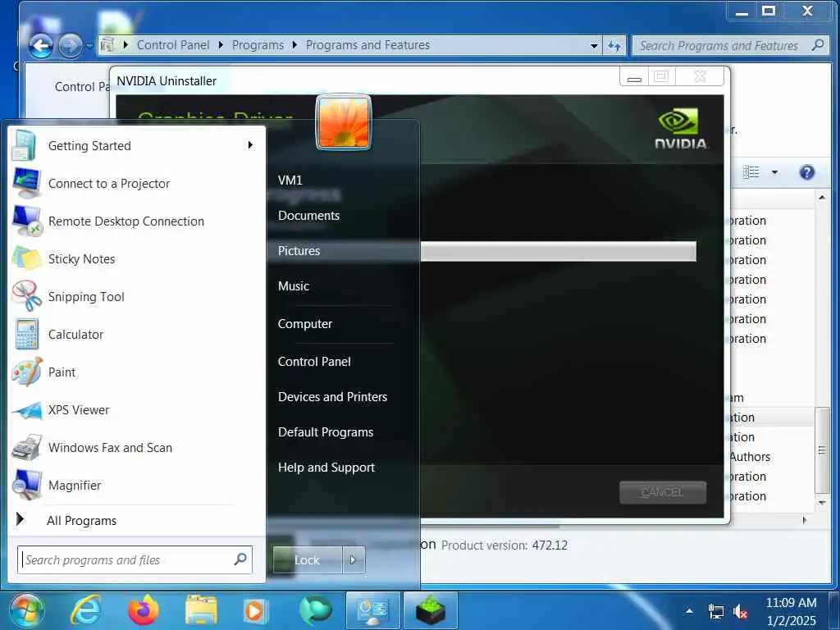
Task: Switch to Control Panel taskbar window
Action: (373, 610)
